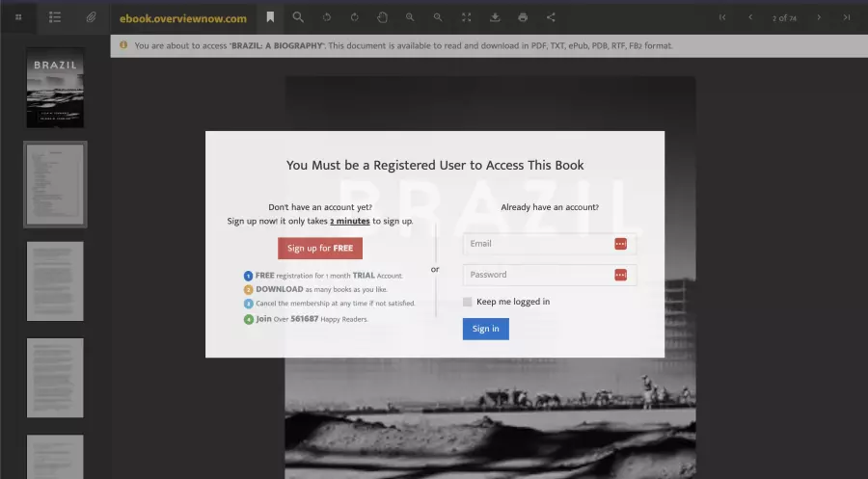Open the fourth page thumbnail
Viewport: 868px width, 479px height.
click(55, 378)
